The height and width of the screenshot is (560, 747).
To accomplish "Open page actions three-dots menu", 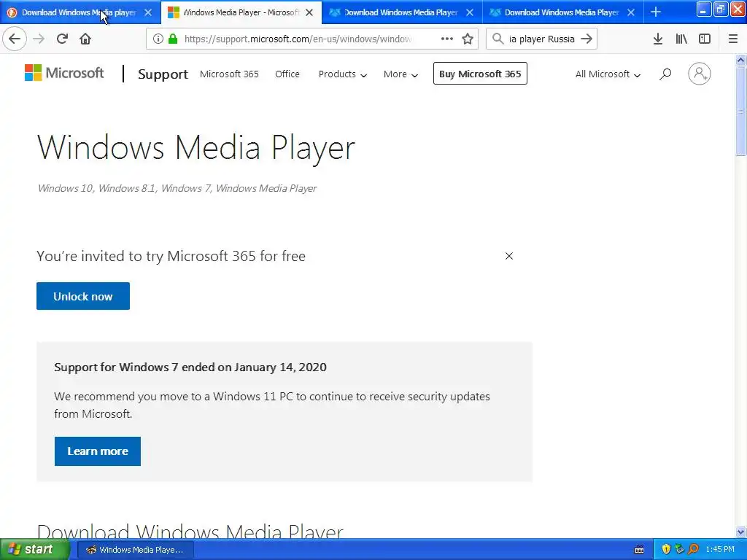I will (x=447, y=39).
